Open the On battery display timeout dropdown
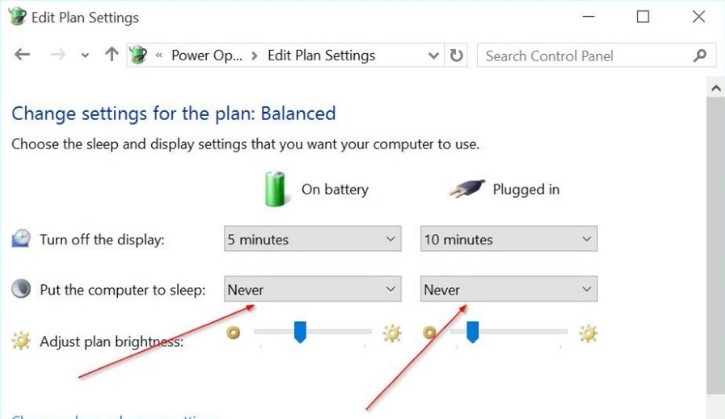The image size is (725, 419). point(312,240)
